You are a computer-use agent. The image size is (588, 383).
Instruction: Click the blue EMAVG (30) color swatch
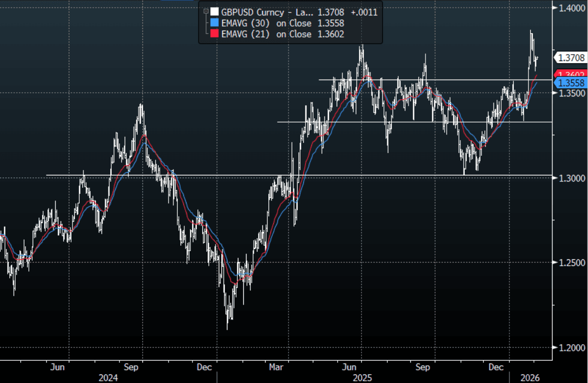215,23
